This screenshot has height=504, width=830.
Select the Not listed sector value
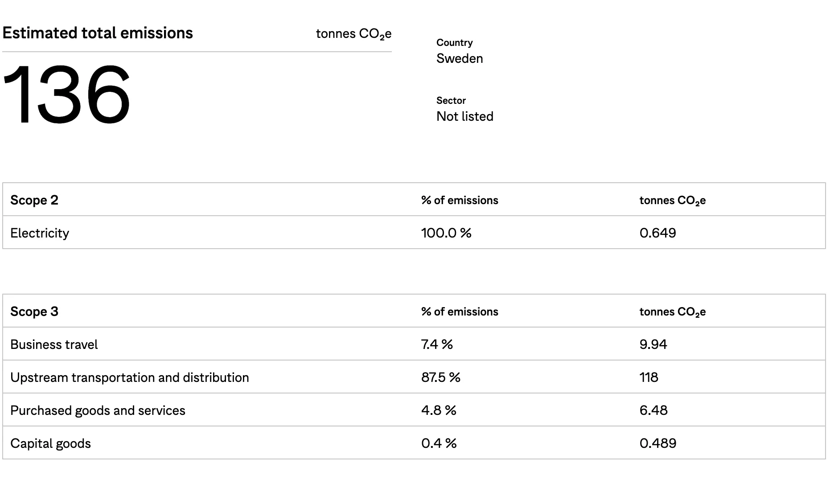464,116
